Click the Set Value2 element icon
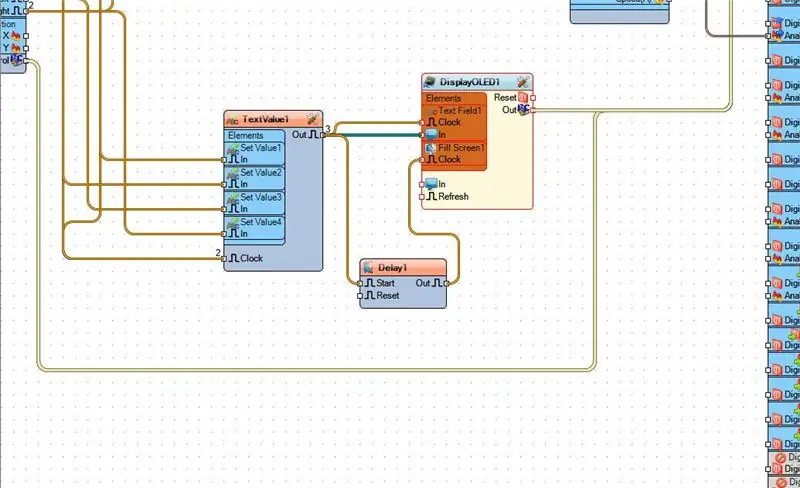Screen dimensions: 800x488 coord(233,174)
